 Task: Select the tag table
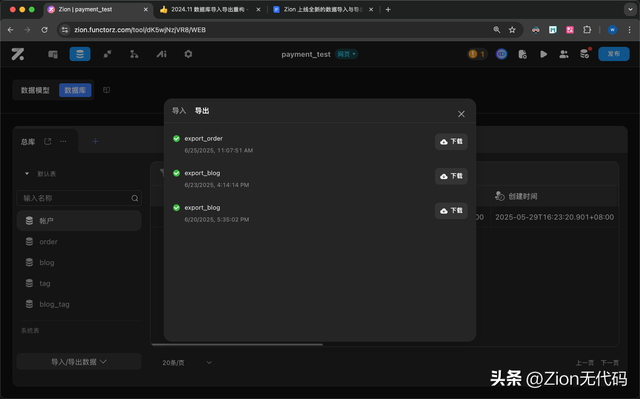tap(79, 283)
